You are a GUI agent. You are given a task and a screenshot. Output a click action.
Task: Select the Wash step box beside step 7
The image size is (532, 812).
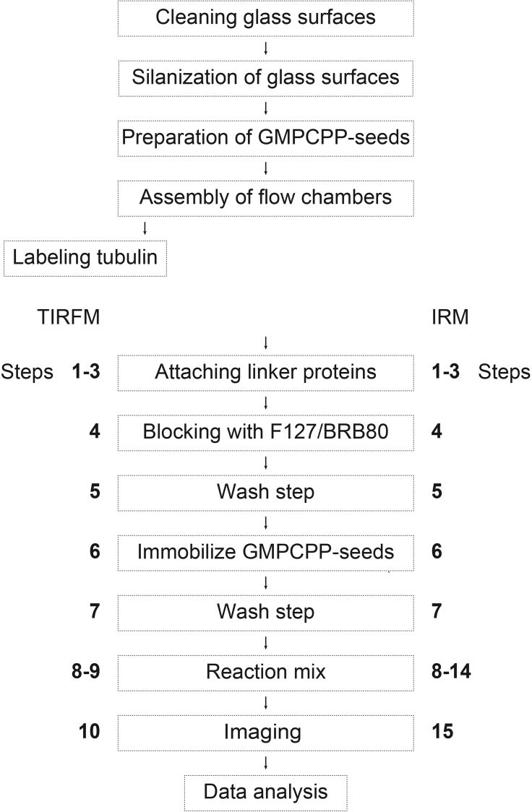click(266, 612)
